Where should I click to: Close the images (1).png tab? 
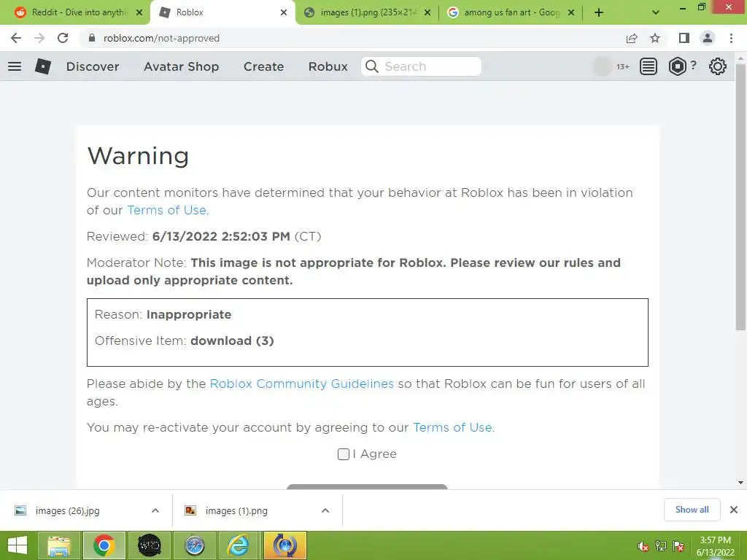click(427, 12)
